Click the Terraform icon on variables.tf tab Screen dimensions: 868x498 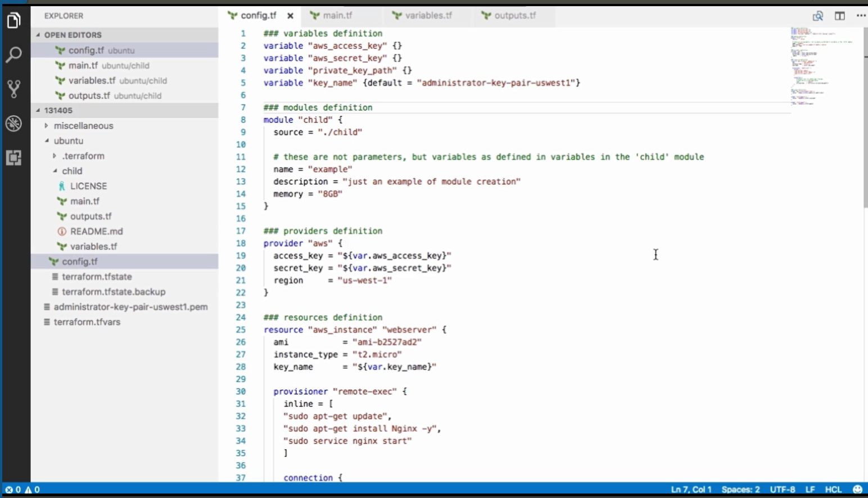tap(397, 16)
